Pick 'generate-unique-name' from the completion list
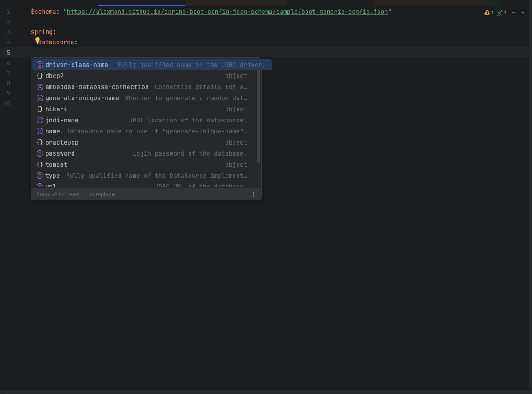 (82, 98)
